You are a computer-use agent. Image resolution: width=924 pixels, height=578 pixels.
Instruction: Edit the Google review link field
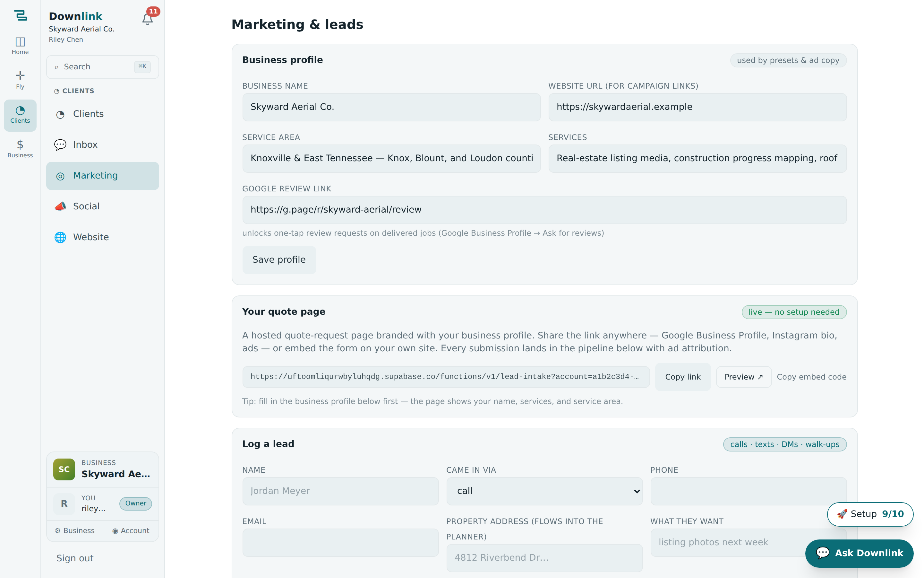pyautogui.click(x=544, y=210)
